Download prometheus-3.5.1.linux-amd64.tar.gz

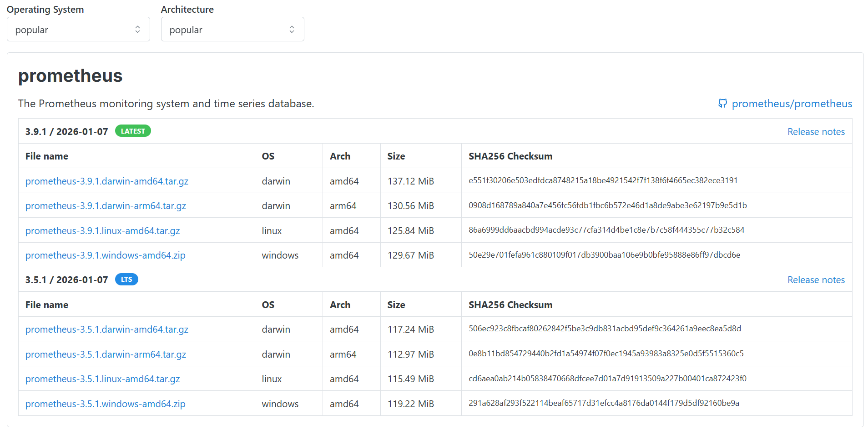(103, 379)
